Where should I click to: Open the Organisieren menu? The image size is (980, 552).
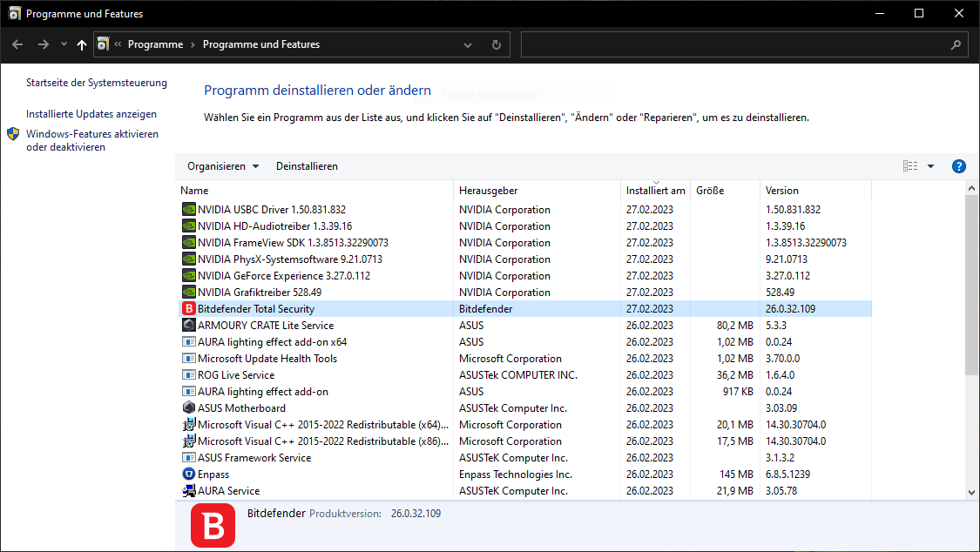click(x=223, y=166)
